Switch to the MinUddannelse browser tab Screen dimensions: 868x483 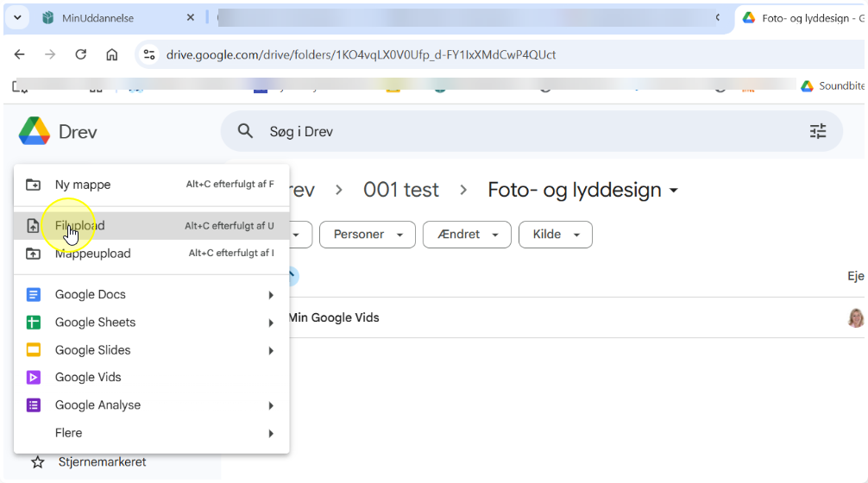(97, 18)
